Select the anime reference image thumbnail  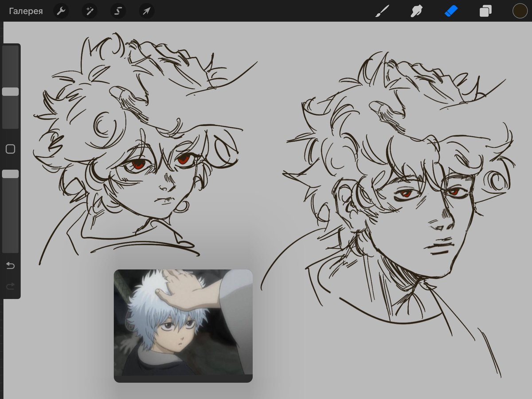coord(183,325)
